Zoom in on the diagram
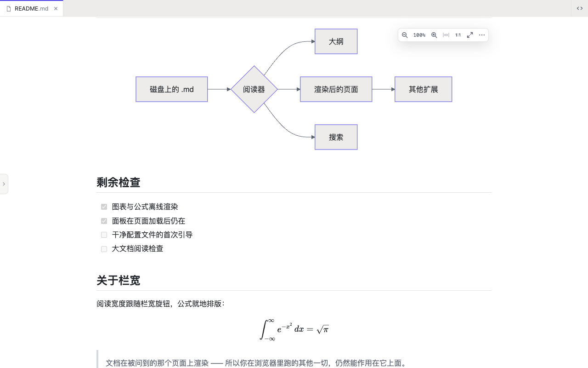The height and width of the screenshot is (368, 588). [434, 35]
